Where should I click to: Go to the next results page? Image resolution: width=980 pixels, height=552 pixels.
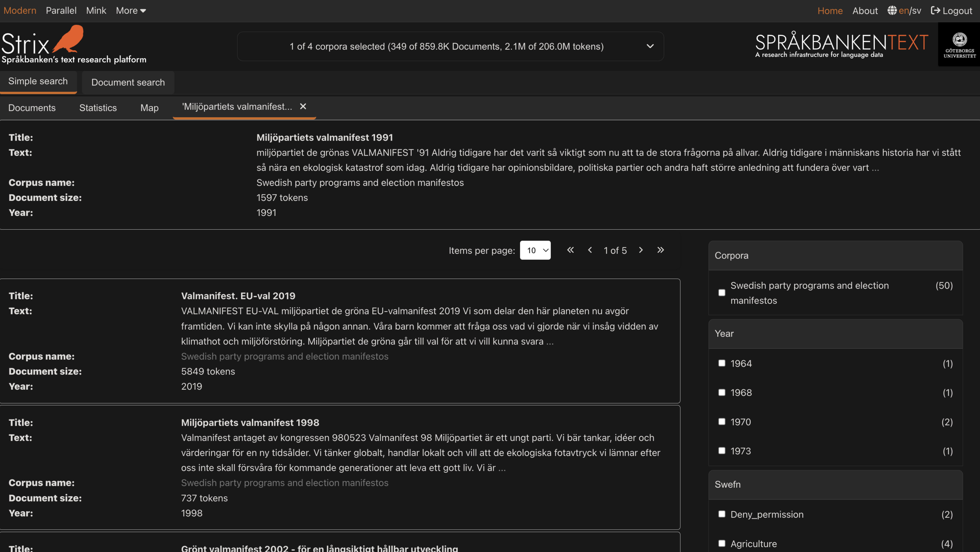(641, 250)
